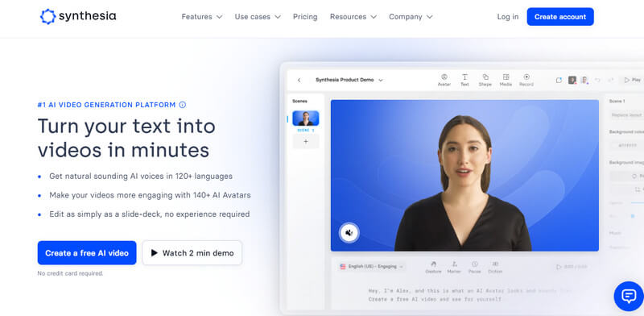Toggle the sound button on the video
Image resolution: width=644 pixels, height=316 pixels.
tap(349, 233)
